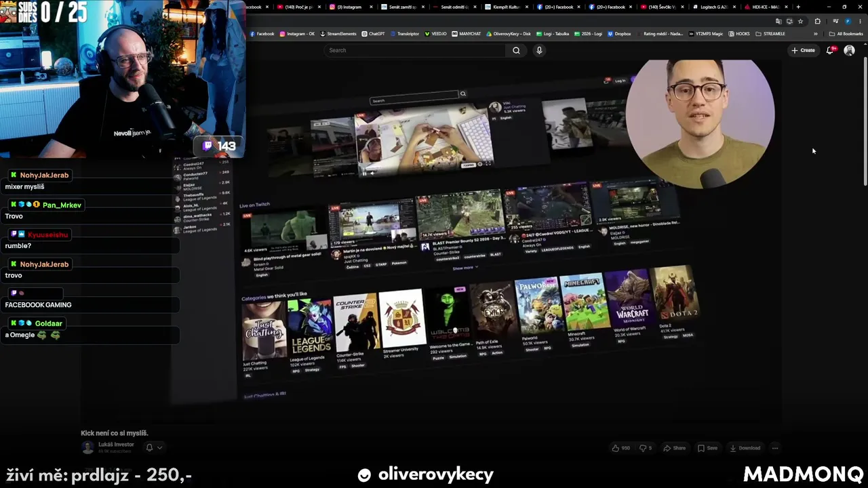Open the All Bookmarks folder

click(846, 34)
